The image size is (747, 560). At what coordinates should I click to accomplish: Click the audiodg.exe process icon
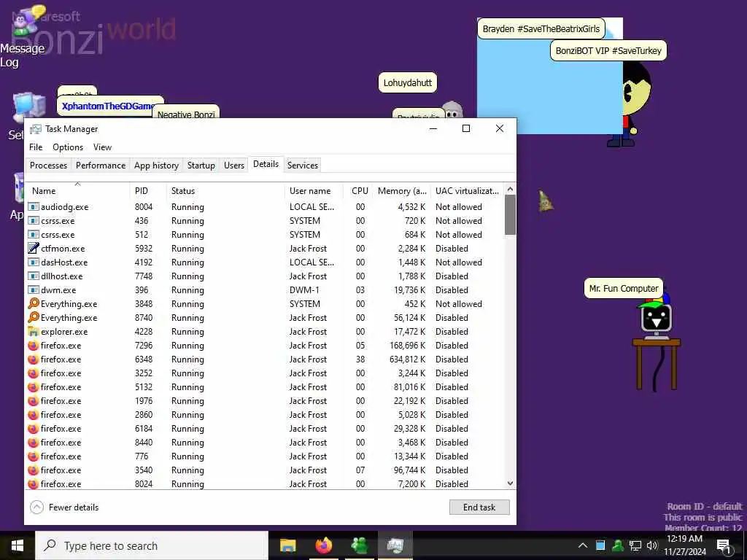(34, 206)
